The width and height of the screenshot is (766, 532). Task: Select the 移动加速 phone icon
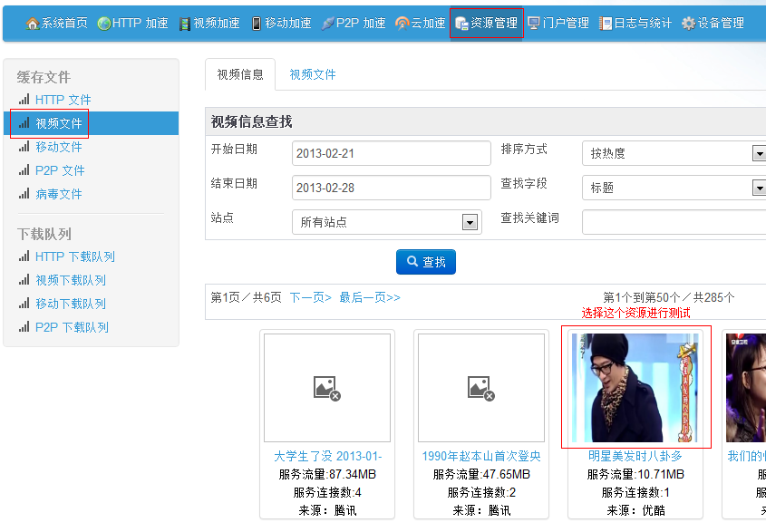[x=257, y=24]
